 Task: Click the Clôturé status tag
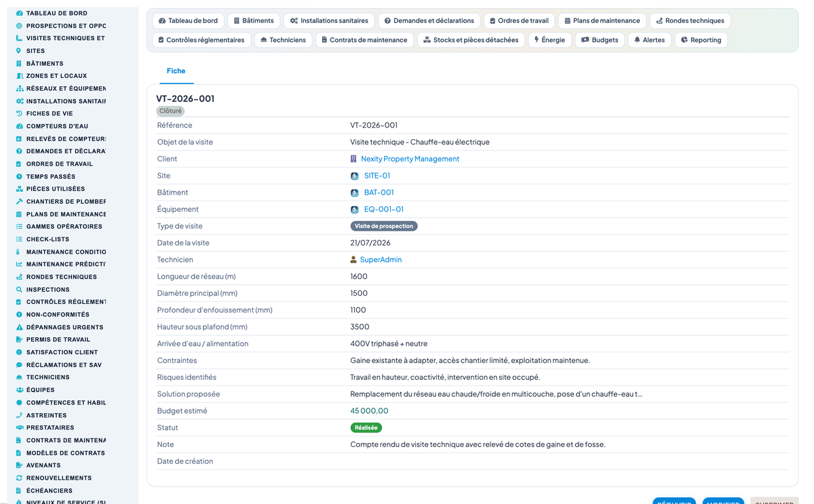[170, 111]
